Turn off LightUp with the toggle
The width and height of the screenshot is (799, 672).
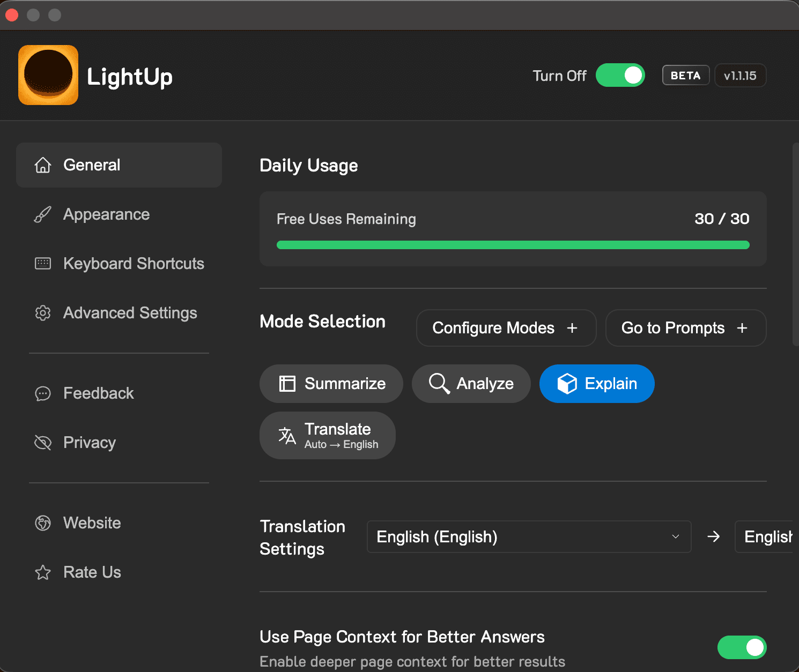point(620,75)
